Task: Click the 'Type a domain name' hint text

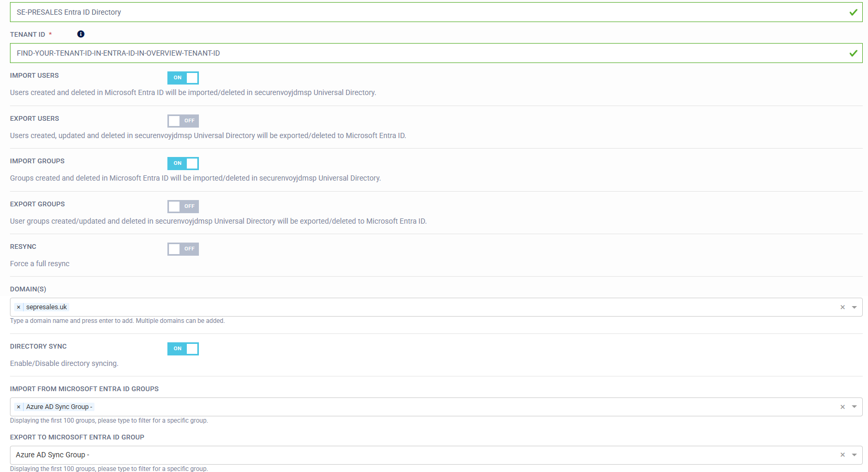Action: pos(117,321)
